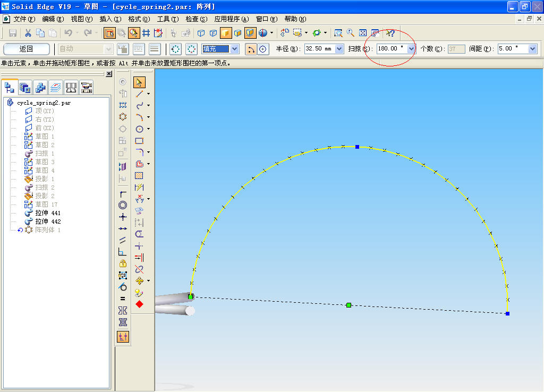Open the 编辑(E) menu
Screen dimensions: 544x392
tap(53, 19)
